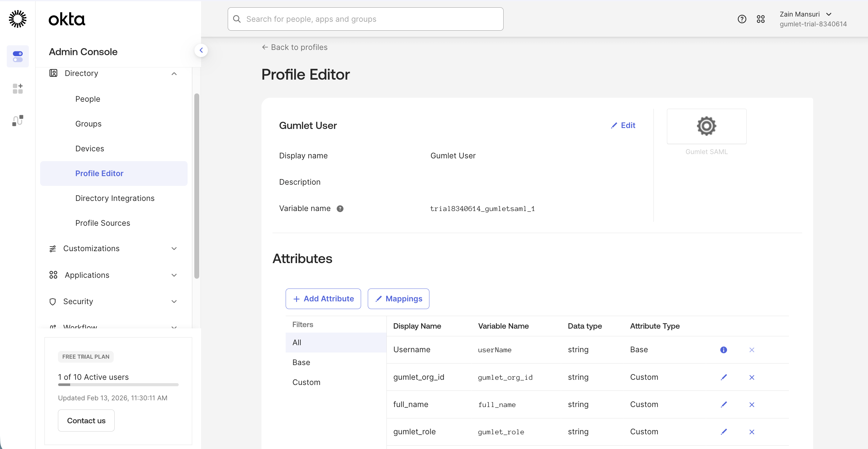Click the info icon on Username row
This screenshot has height=449, width=868.
tap(723, 350)
